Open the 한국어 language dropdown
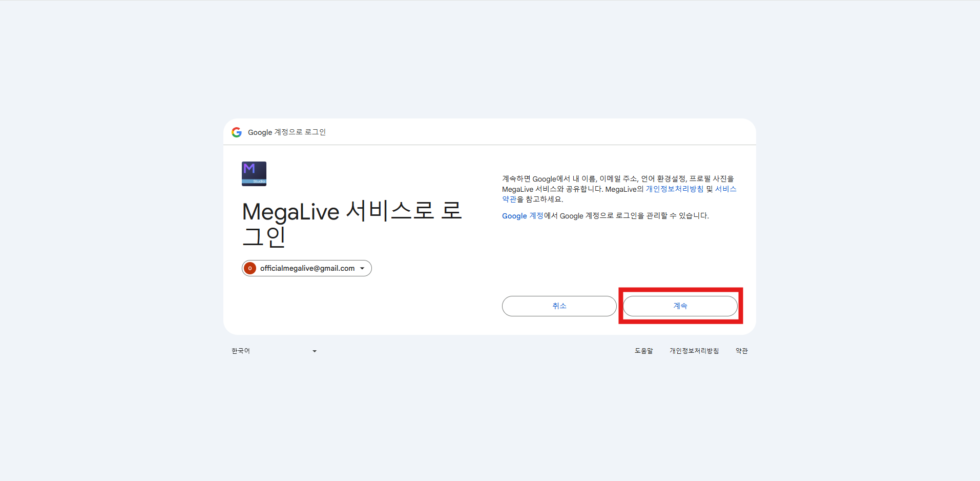The image size is (980, 481). 274,351
